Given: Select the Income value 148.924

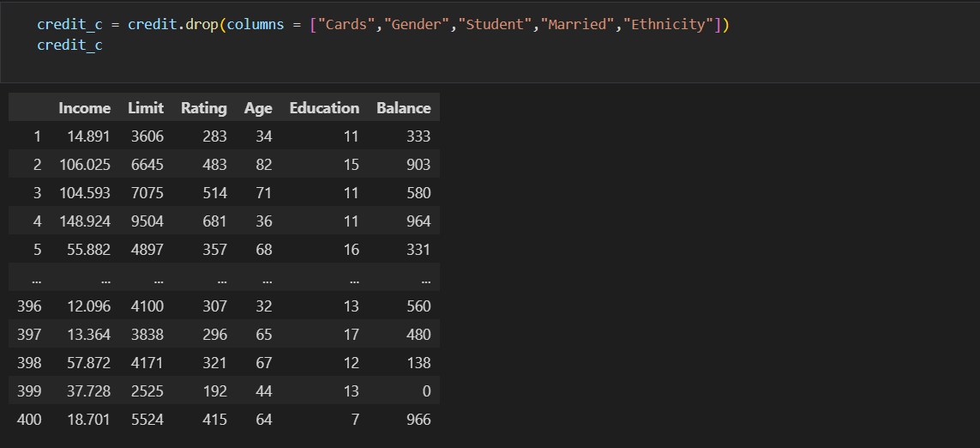Looking at the screenshot, I should tap(85, 221).
